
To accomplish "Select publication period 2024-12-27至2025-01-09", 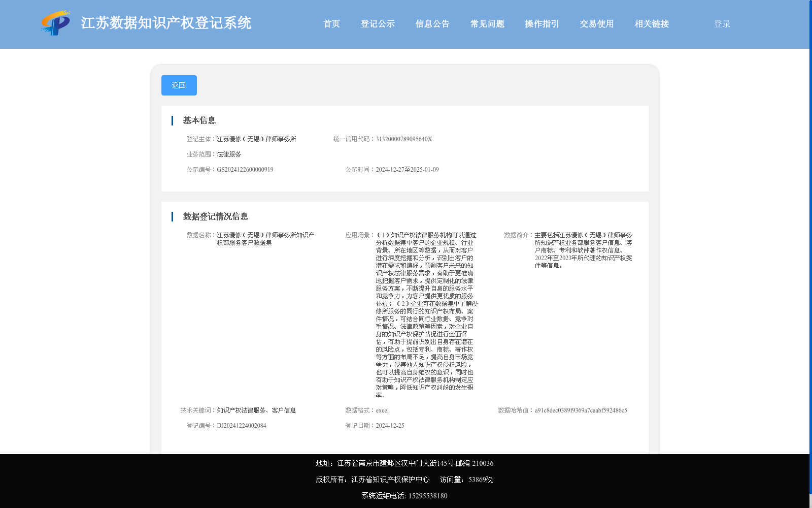I will pos(408,170).
